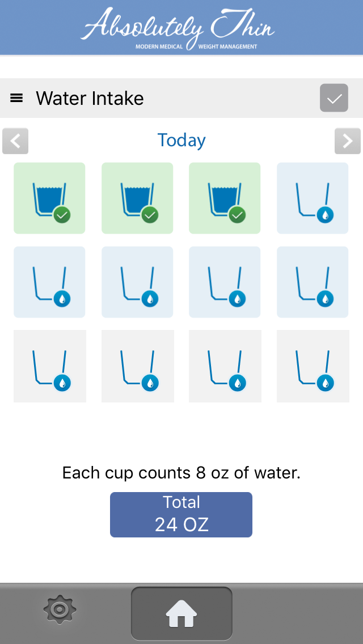Fill the last cup in third row
This screenshot has height=644, width=363.
click(x=313, y=366)
